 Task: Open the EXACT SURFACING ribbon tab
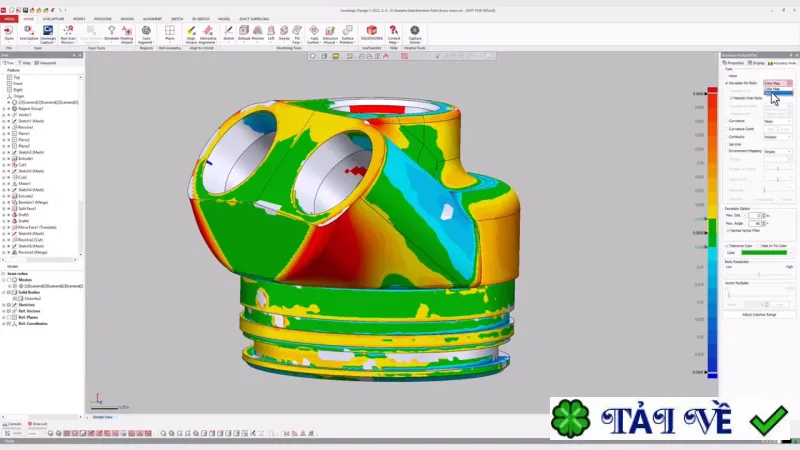click(x=254, y=19)
